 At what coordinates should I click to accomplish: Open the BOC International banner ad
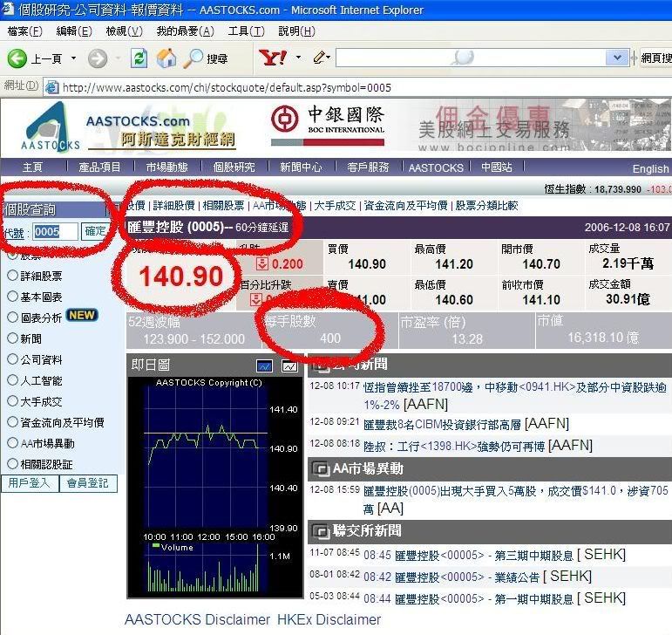328,125
